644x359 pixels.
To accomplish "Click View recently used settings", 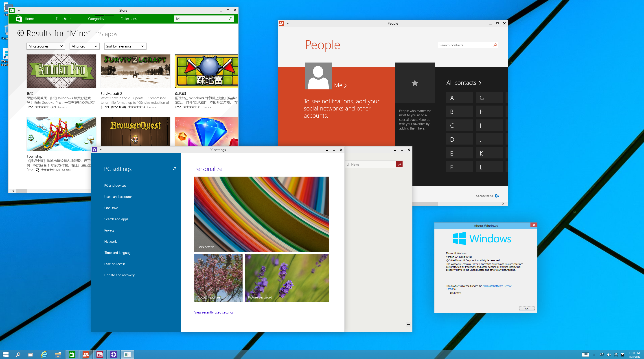I will tap(214, 312).
